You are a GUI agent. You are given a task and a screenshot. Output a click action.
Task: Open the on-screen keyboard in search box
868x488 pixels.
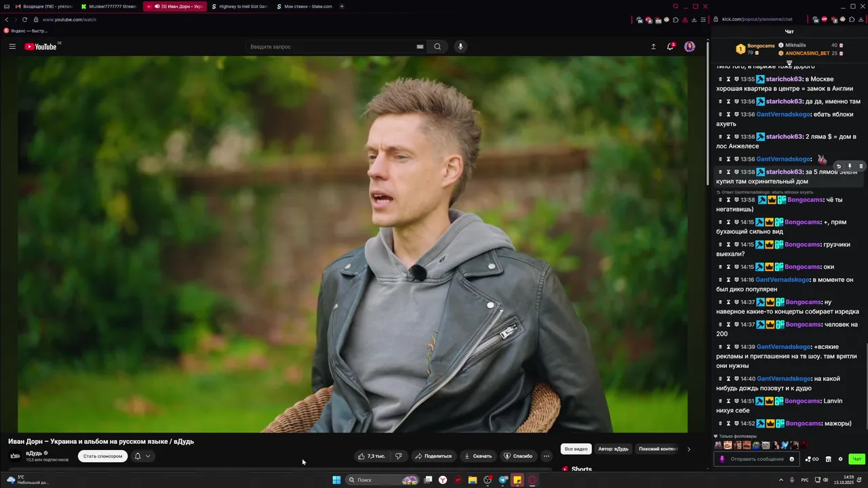click(420, 47)
